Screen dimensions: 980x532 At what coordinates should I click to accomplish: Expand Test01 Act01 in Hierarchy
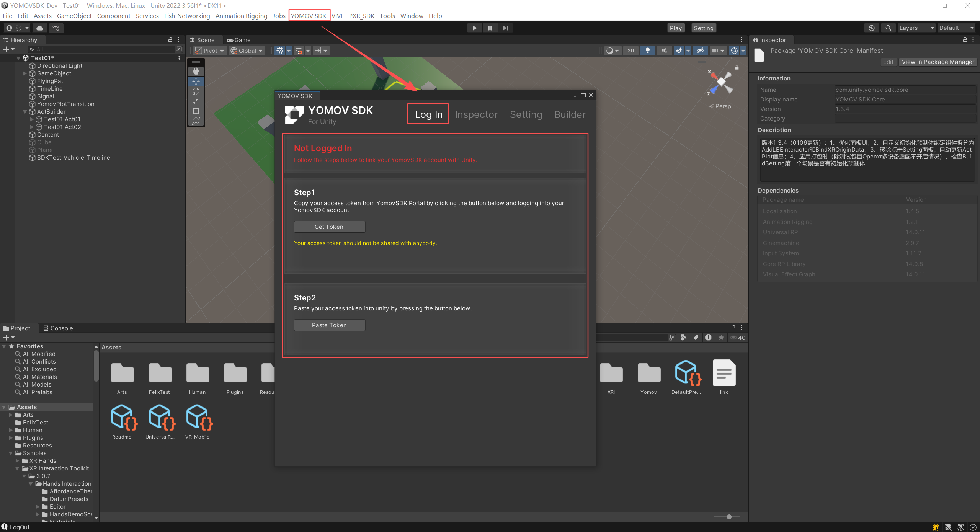(x=32, y=119)
